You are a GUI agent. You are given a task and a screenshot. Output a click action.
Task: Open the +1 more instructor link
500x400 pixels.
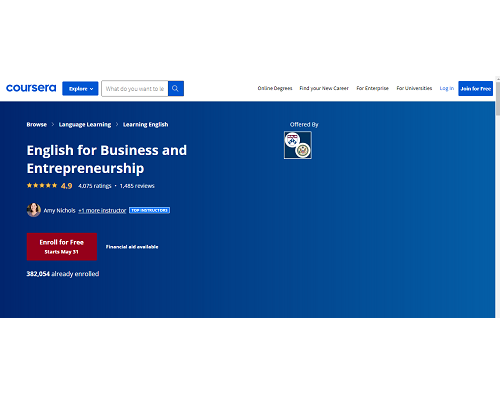coord(102,211)
